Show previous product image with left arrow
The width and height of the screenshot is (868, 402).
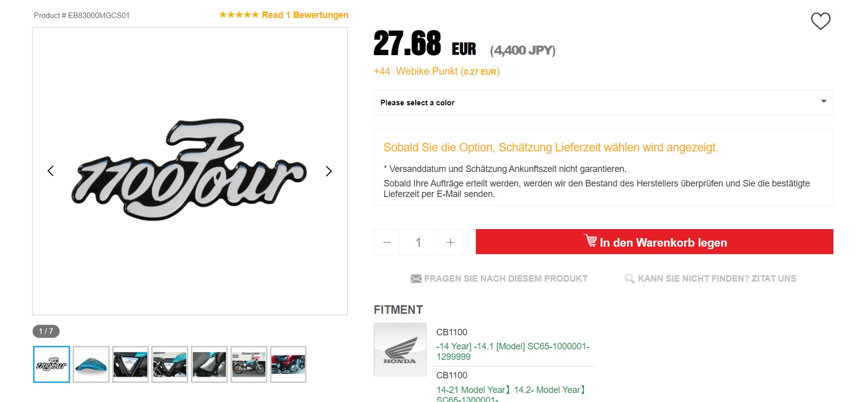point(51,171)
